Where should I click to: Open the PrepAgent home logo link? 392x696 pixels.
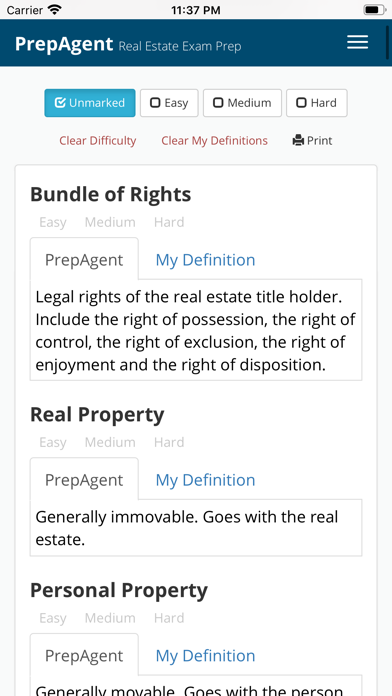[64, 44]
